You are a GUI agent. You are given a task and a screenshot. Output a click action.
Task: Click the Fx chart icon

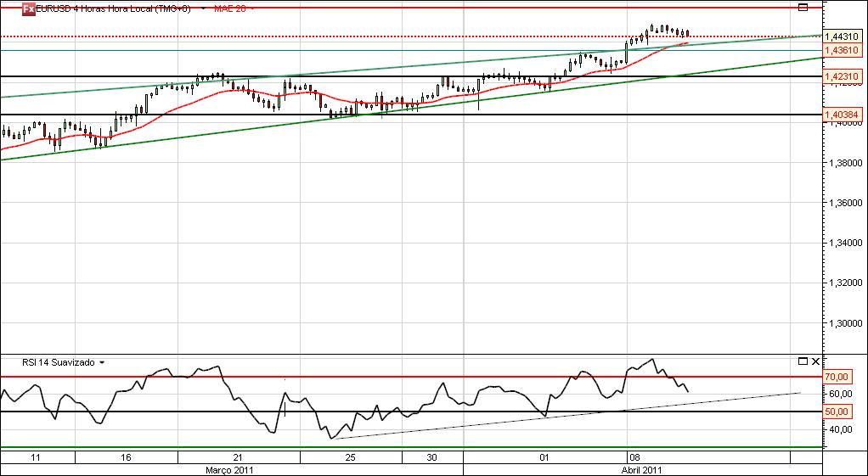(x=28, y=8)
